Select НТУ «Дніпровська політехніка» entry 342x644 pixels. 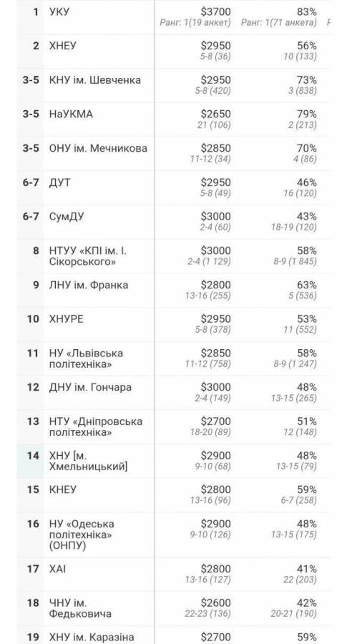[96, 426]
